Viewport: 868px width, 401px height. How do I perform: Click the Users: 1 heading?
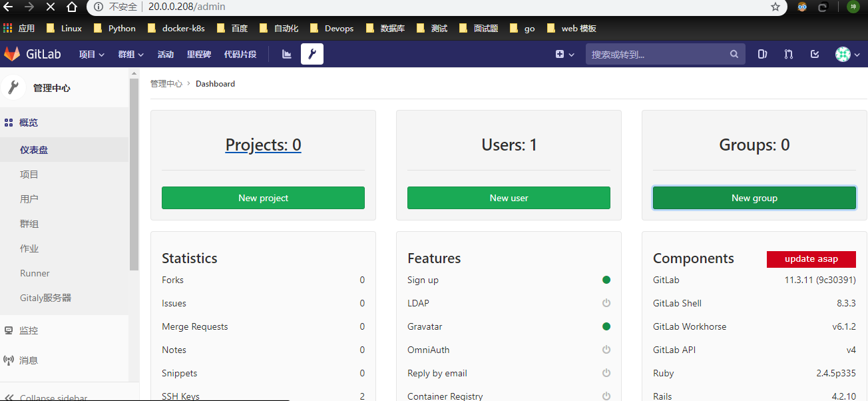(509, 145)
